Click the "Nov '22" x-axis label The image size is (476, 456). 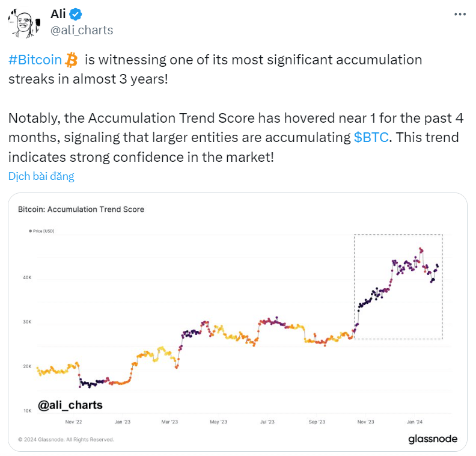(x=74, y=422)
